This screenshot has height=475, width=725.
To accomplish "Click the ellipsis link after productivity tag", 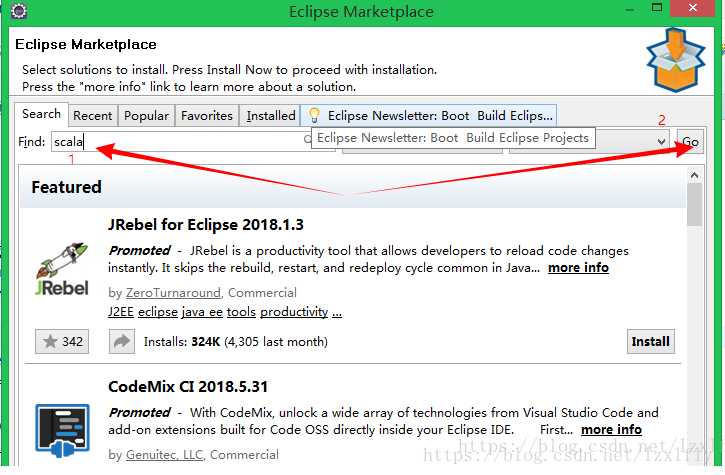I will tap(337, 313).
